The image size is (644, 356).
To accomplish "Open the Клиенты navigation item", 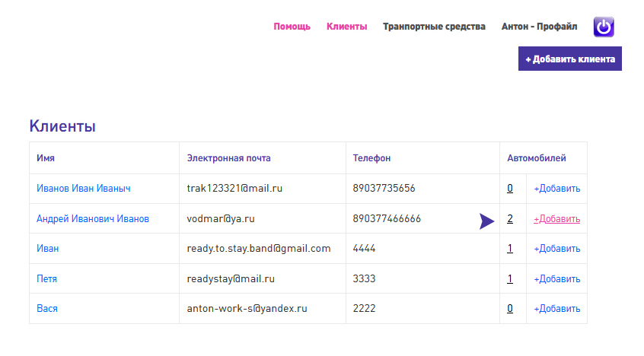I will tap(346, 27).
